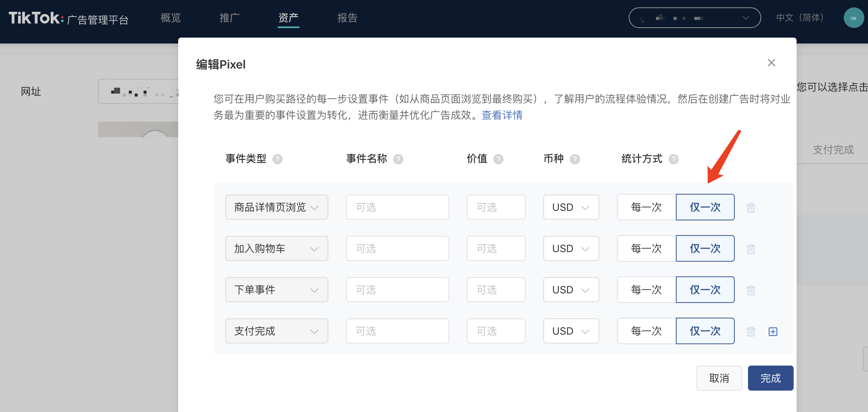
Task: Choose 仅一次 for 加入购物车 row
Action: [x=705, y=248]
